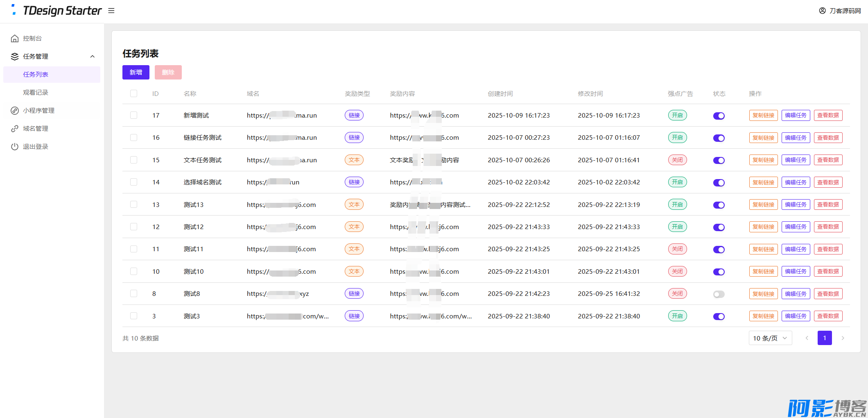Tick the checkbox for task ID 17
This screenshot has width=868, height=418.
133,115
